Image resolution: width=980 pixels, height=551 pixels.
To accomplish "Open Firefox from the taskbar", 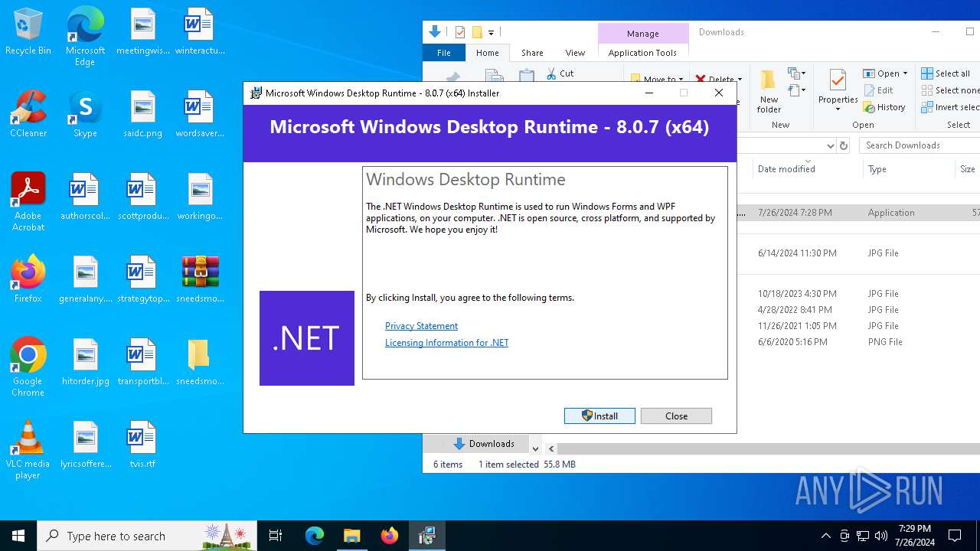I will click(389, 536).
